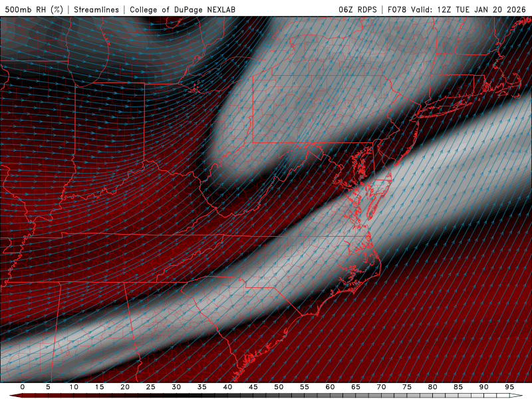The image size is (532, 399).
Task: Click the '20' label on the color scale
Action: point(125,387)
